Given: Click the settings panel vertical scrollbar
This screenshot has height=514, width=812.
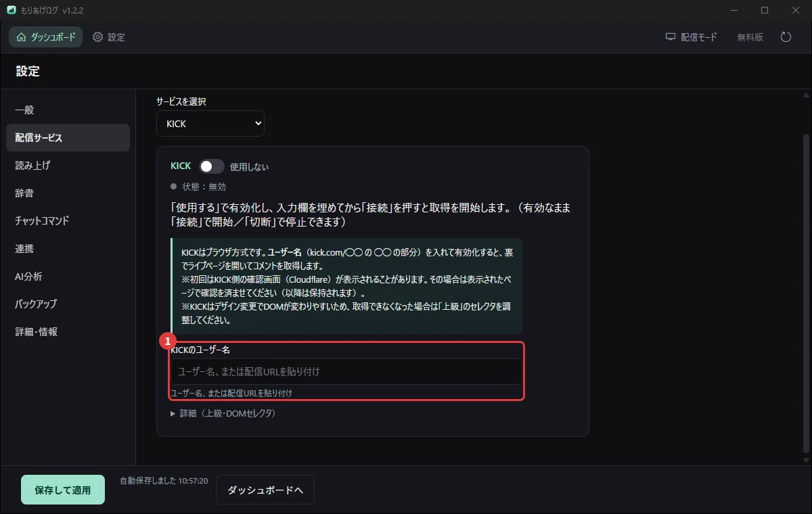Looking at the screenshot, I should point(805,294).
